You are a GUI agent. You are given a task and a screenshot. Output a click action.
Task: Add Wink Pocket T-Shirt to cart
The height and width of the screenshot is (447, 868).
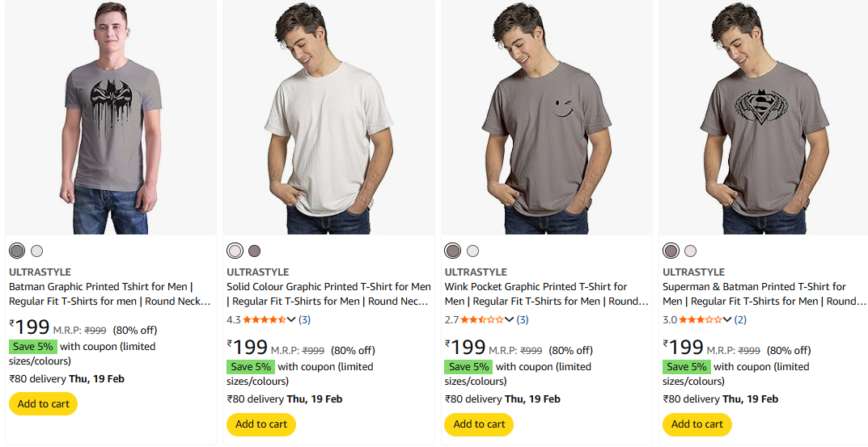click(479, 424)
